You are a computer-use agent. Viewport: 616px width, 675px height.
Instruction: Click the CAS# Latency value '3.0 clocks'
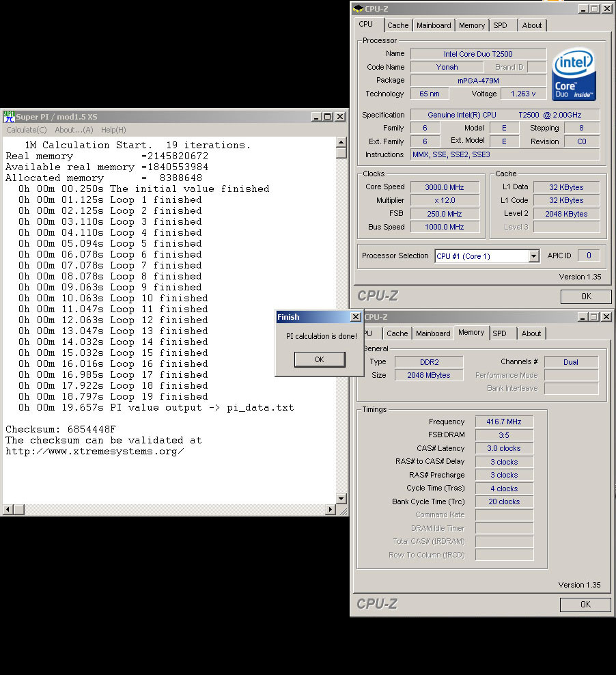pos(504,449)
